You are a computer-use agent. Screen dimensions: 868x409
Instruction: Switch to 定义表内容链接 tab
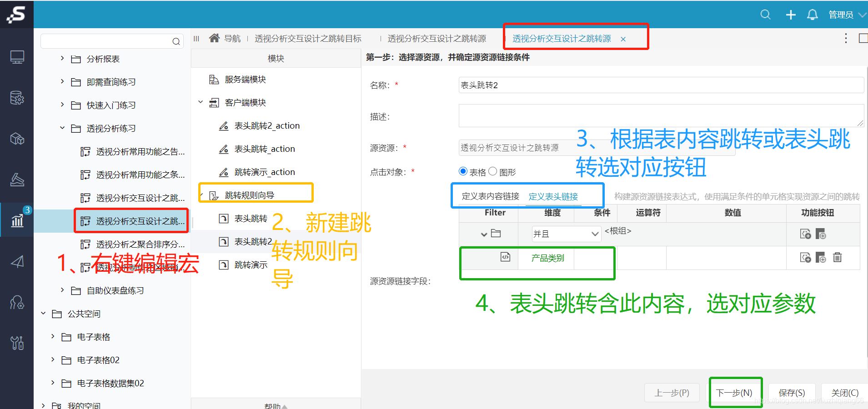point(490,196)
